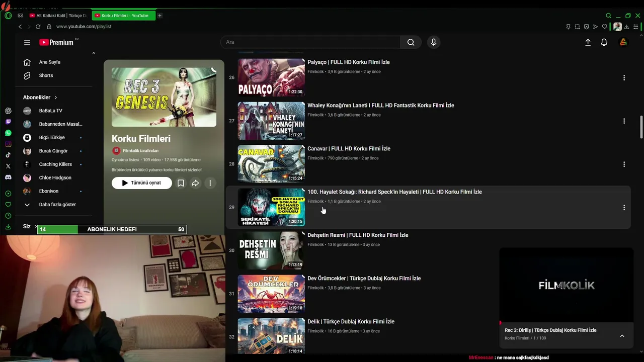Open WhatsApp in the Opera sidebar
This screenshot has height=362, width=644.
click(x=8, y=133)
